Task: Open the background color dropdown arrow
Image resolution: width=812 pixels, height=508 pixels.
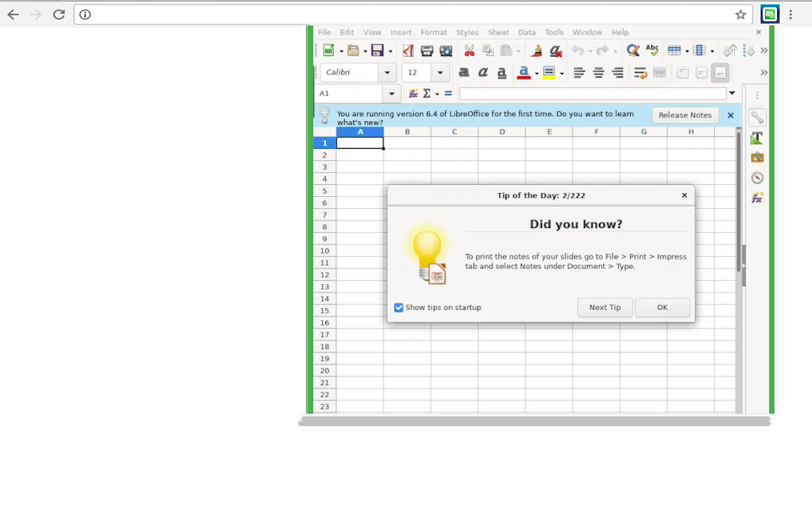Action: [x=561, y=73]
